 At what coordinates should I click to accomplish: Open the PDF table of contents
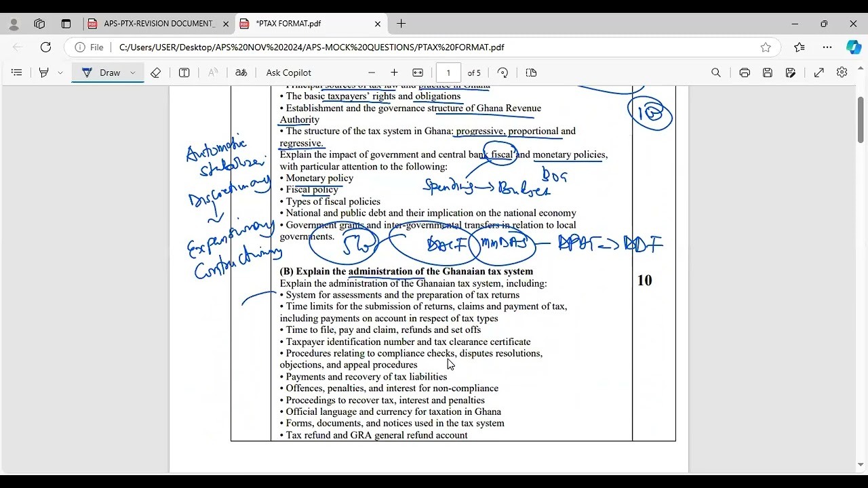pyautogui.click(x=17, y=73)
